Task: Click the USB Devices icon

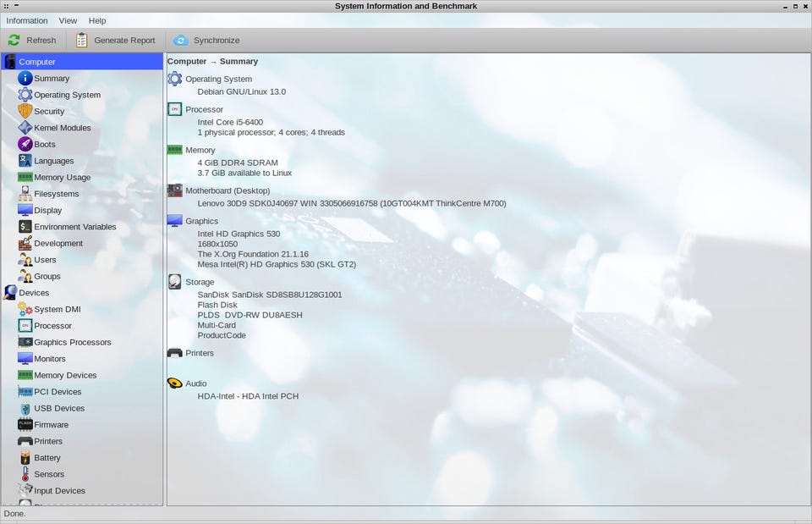Action: pyautogui.click(x=25, y=408)
